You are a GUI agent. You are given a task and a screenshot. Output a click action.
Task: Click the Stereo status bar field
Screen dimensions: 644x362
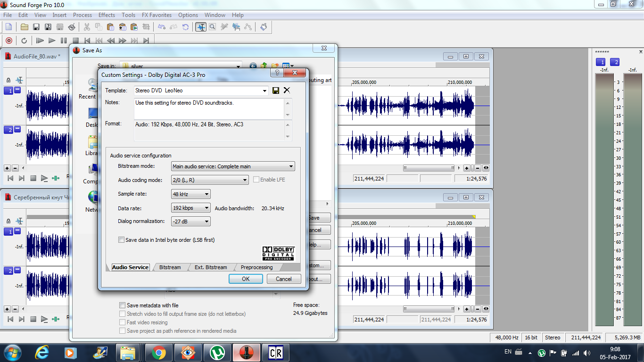point(553,337)
